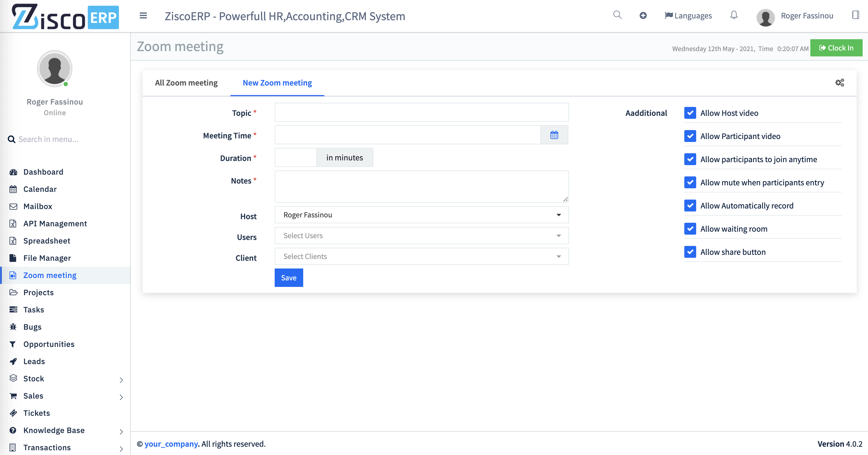Click the API Management icon
This screenshot has height=455, width=868.
coord(13,223)
